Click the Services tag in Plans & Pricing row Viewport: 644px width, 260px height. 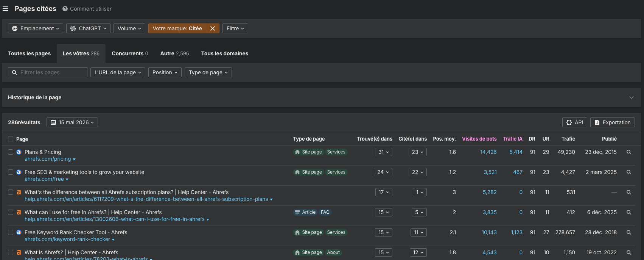[336, 152]
